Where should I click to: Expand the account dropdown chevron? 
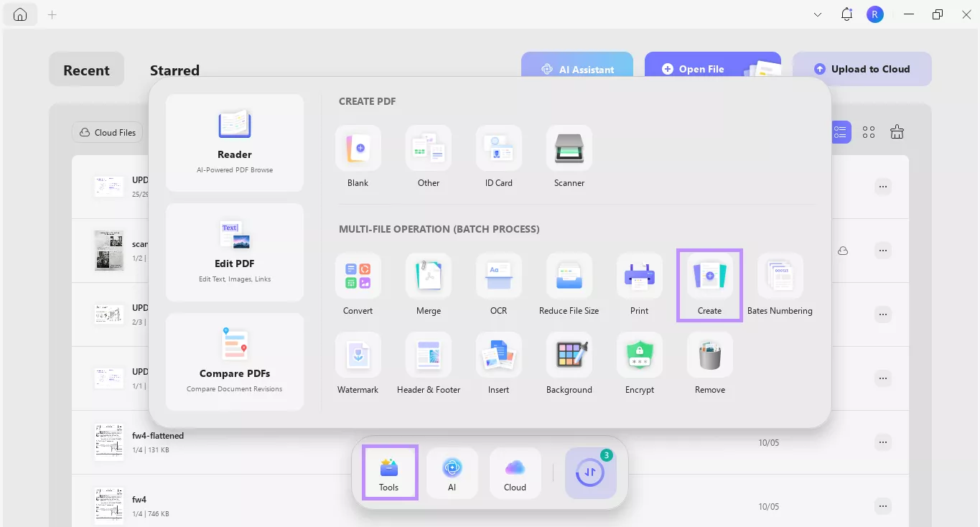[x=818, y=14]
